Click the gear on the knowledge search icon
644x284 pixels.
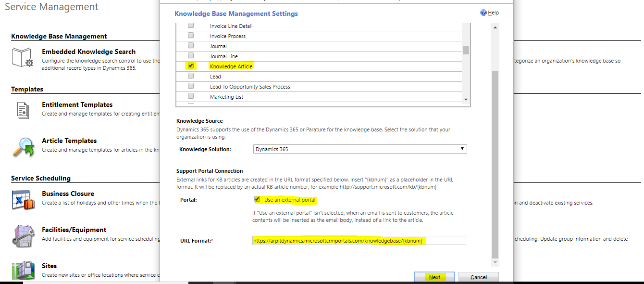tap(29, 63)
